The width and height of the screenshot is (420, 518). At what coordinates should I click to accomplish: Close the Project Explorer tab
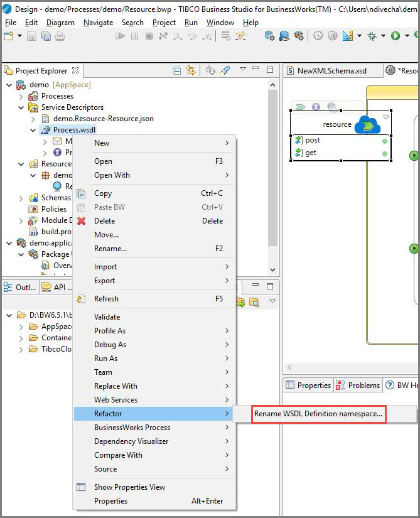pyautogui.click(x=75, y=70)
